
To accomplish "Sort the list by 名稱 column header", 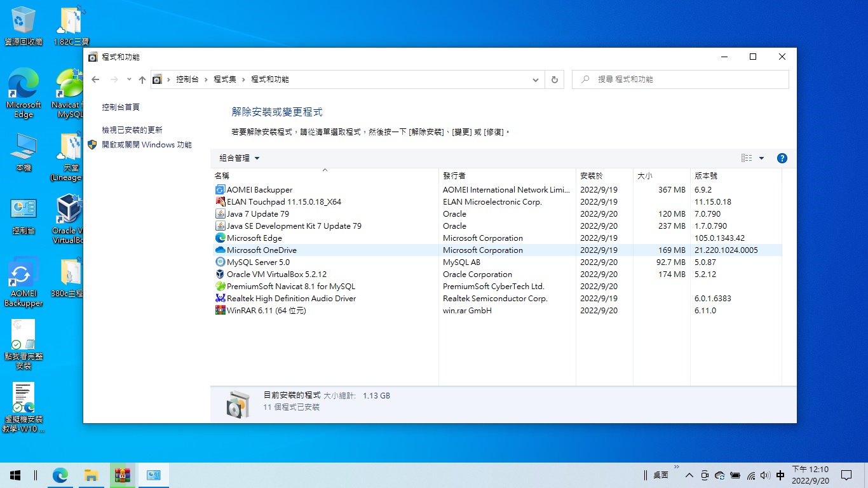I will (324, 175).
